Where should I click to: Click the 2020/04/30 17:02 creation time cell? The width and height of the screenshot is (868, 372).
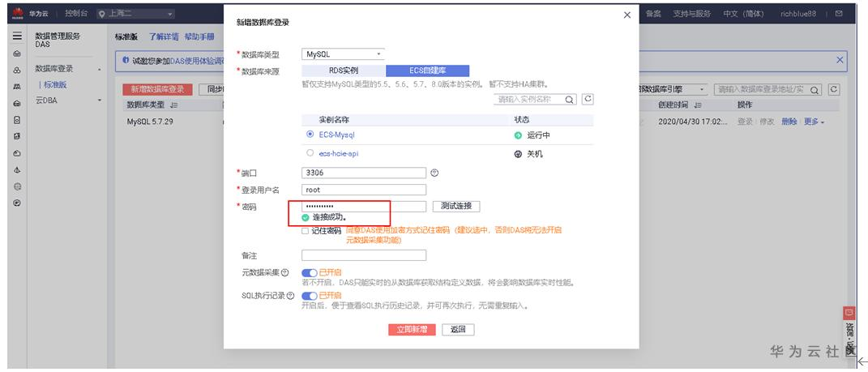[693, 122]
